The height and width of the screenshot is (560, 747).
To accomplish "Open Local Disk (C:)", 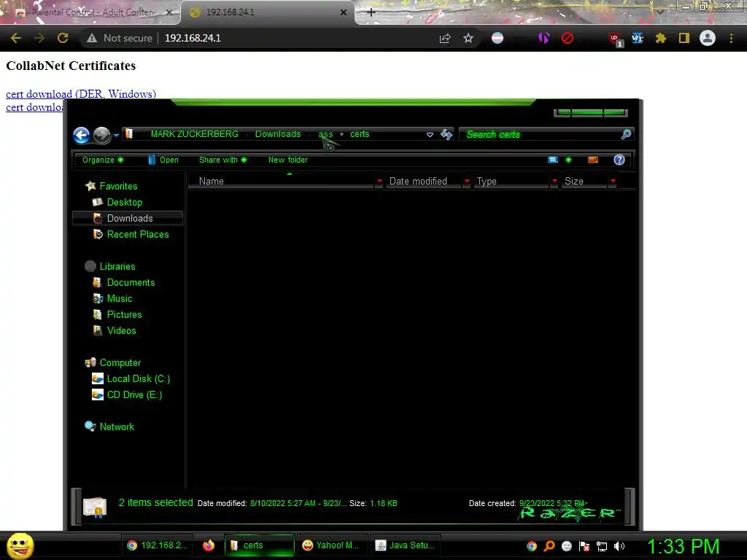I will pyautogui.click(x=138, y=379).
